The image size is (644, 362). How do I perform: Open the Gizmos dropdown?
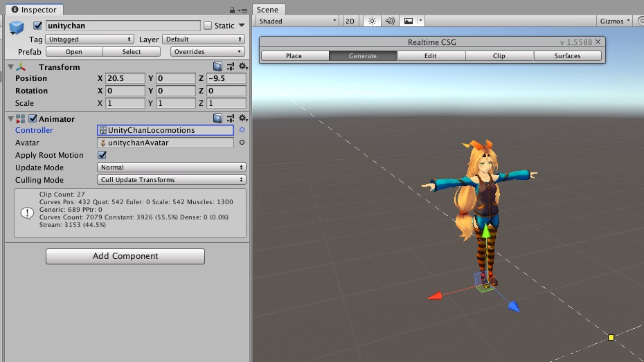(x=615, y=21)
